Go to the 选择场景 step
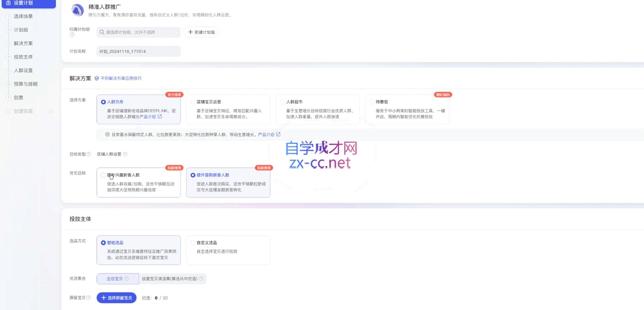Viewport: 644px width, 310px height. (x=23, y=16)
